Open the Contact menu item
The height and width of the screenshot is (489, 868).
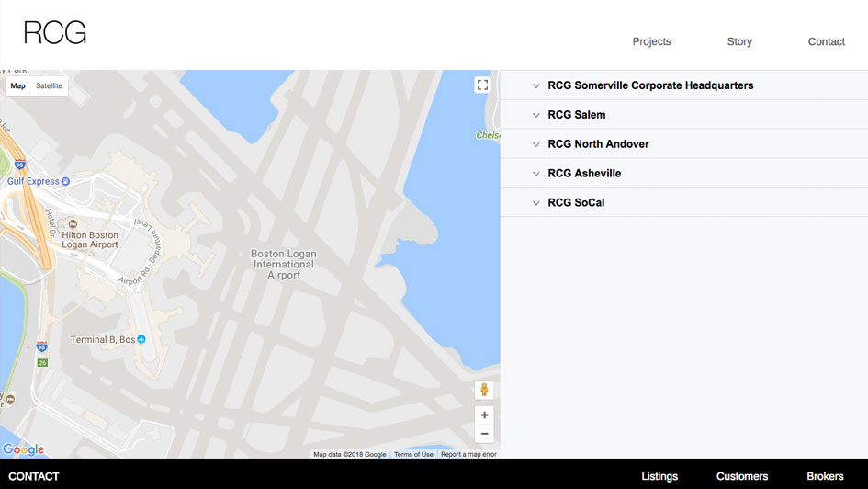pos(827,41)
